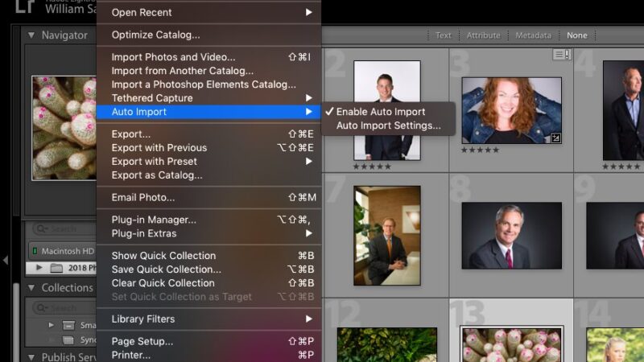Choose Export... from the File menu
644x362 pixels.
point(208,134)
